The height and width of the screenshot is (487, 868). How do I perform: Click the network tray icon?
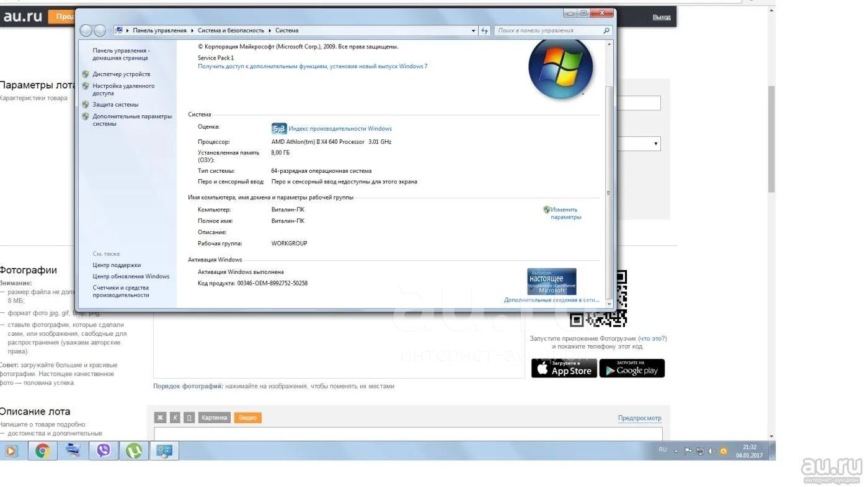700,451
